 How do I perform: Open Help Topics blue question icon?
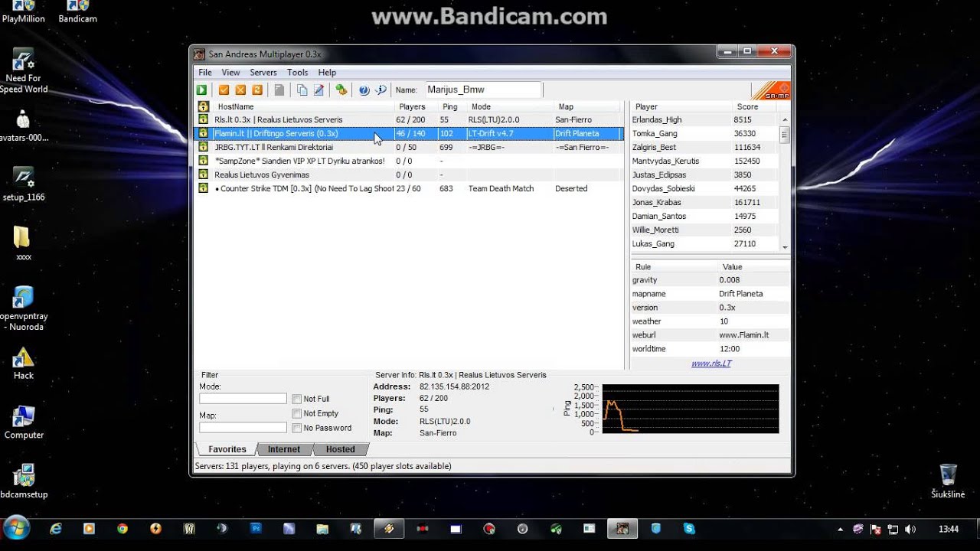(364, 90)
